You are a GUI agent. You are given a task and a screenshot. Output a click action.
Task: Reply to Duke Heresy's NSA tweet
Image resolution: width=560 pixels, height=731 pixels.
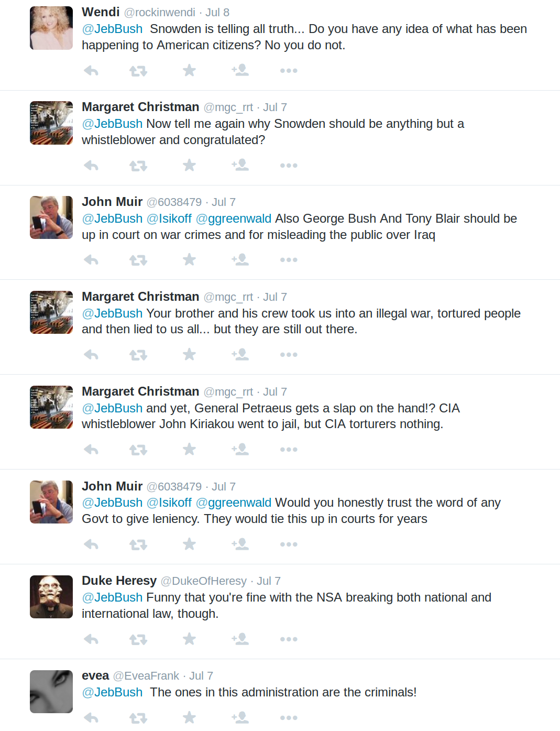click(91, 639)
